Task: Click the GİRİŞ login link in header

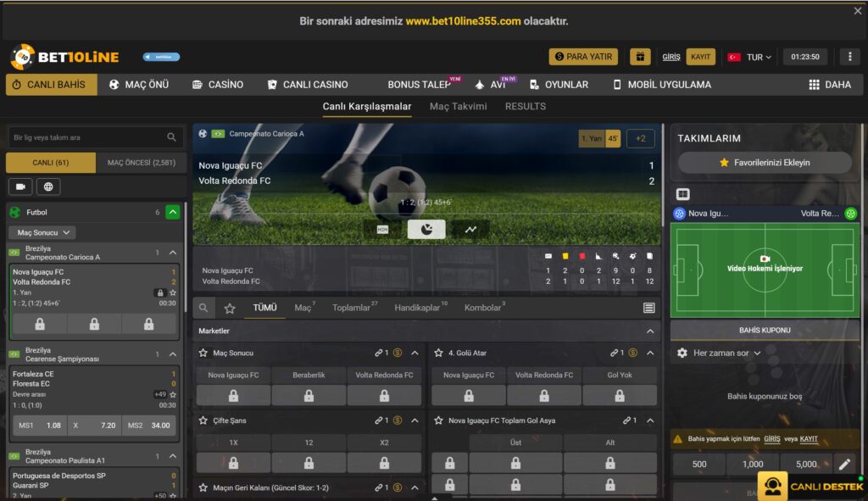Action: pos(671,57)
